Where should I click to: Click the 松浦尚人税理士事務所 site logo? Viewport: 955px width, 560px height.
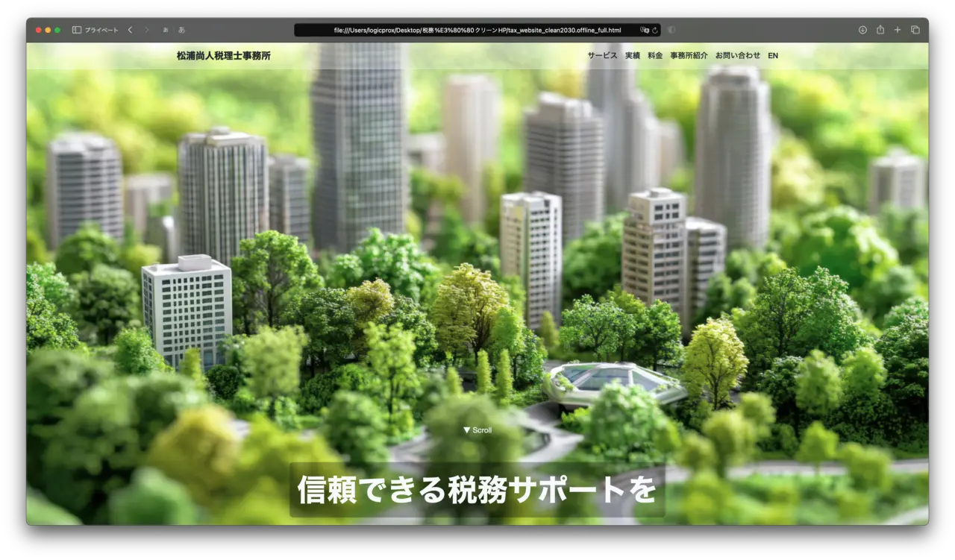coord(224,56)
